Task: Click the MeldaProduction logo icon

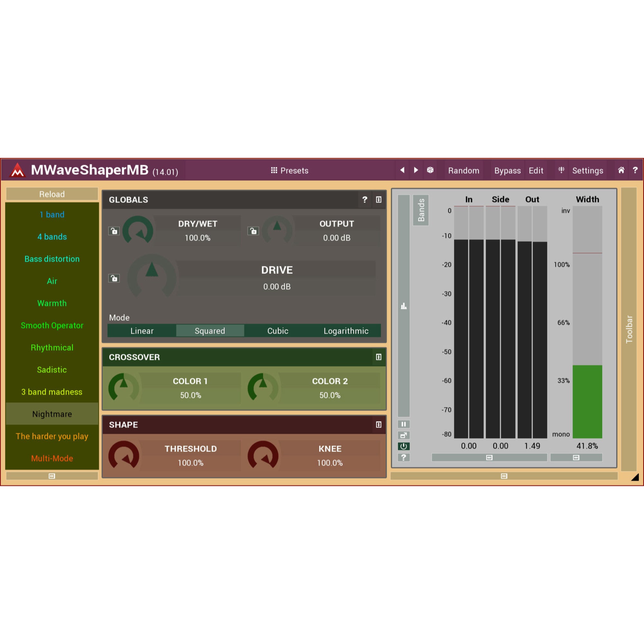Action: point(17,170)
